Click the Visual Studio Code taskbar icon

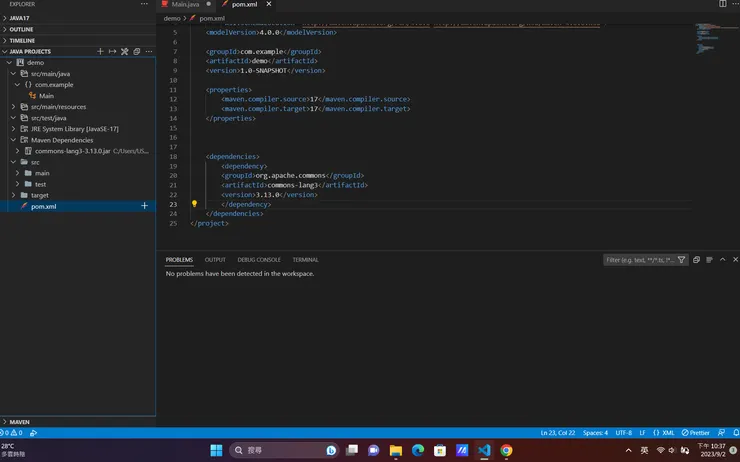tap(484, 450)
